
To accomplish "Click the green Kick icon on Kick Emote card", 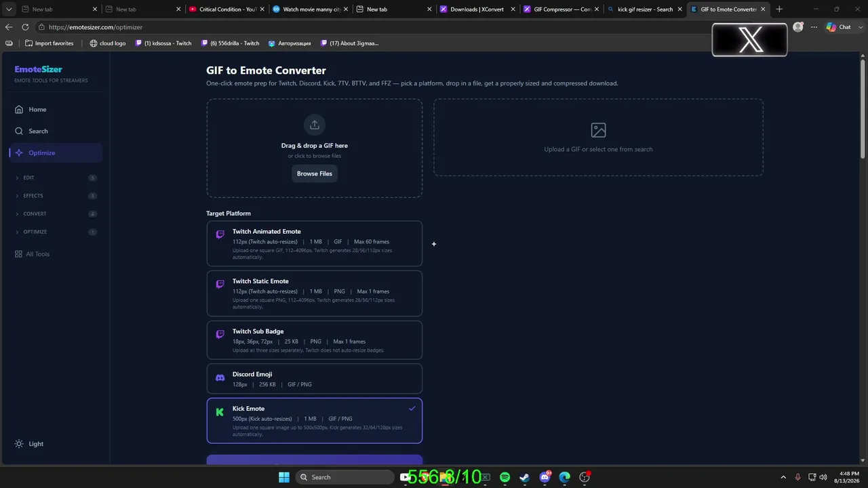I will pos(220,412).
